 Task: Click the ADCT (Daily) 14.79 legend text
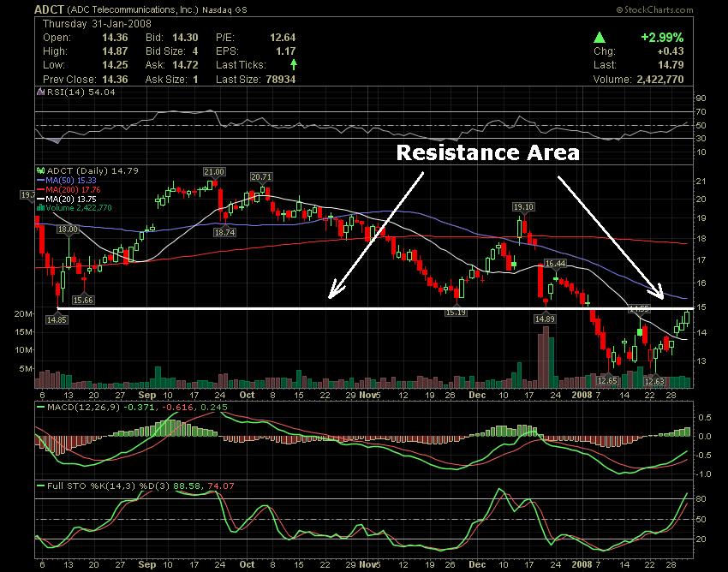pyautogui.click(x=92, y=171)
